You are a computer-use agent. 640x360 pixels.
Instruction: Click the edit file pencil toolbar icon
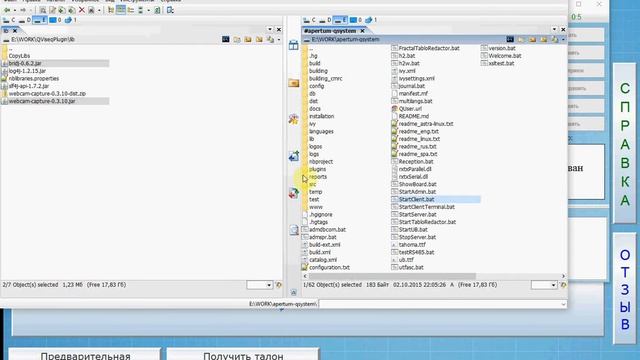(53, 10)
